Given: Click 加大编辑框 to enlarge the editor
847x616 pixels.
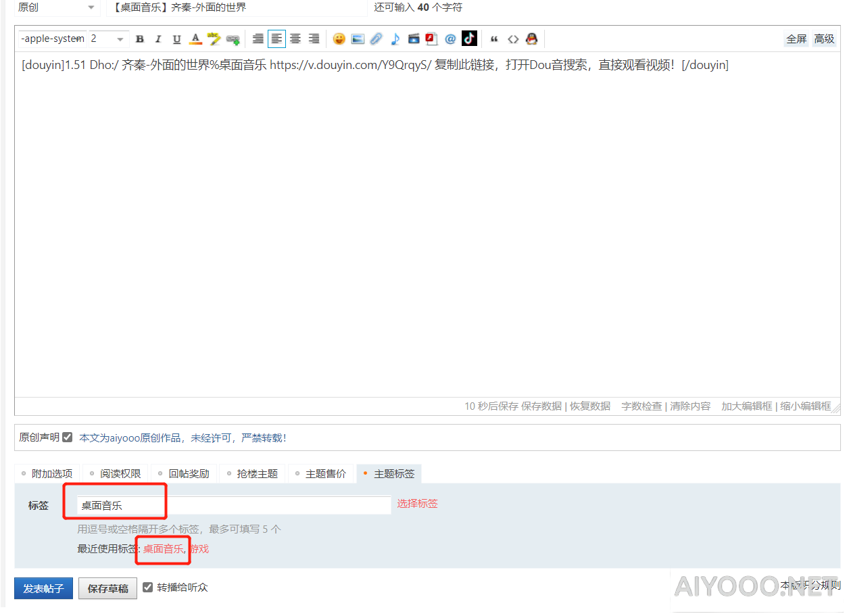Looking at the screenshot, I should [x=746, y=406].
